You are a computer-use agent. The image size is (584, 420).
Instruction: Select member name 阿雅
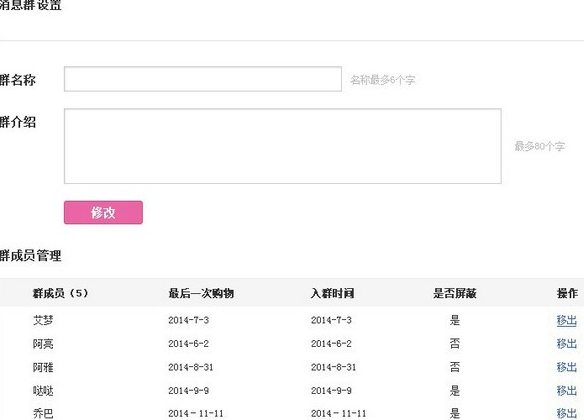[43, 367]
